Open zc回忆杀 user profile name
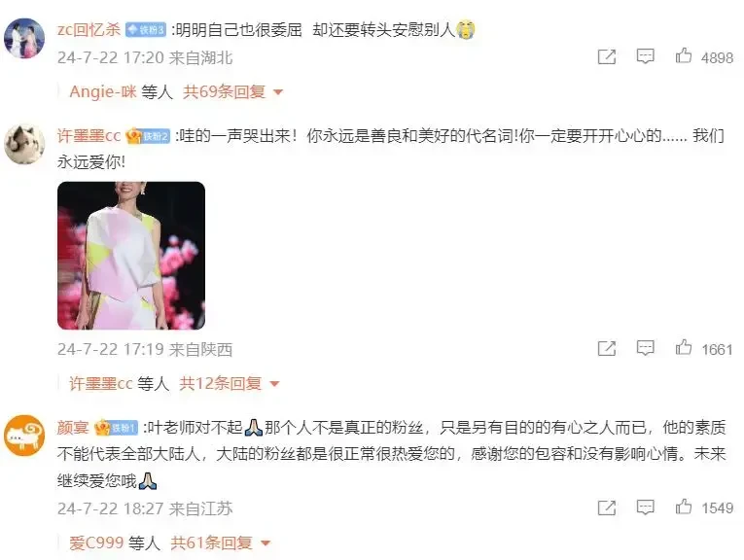The image size is (744, 560). pos(89,30)
